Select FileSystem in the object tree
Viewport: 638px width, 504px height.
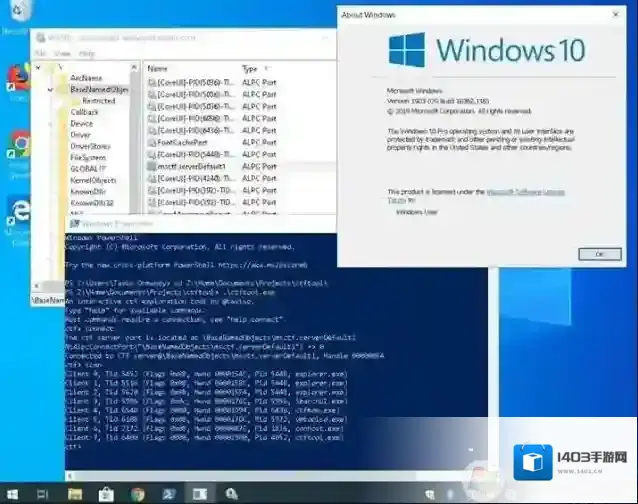pyautogui.click(x=88, y=157)
